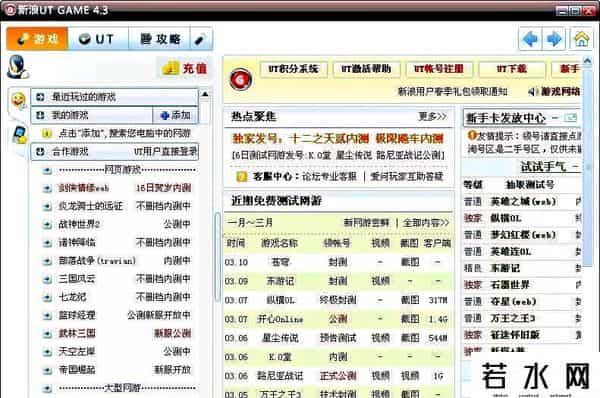
Task: Click 截图 in 苍穹 row
Action: pyautogui.click(x=410, y=263)
